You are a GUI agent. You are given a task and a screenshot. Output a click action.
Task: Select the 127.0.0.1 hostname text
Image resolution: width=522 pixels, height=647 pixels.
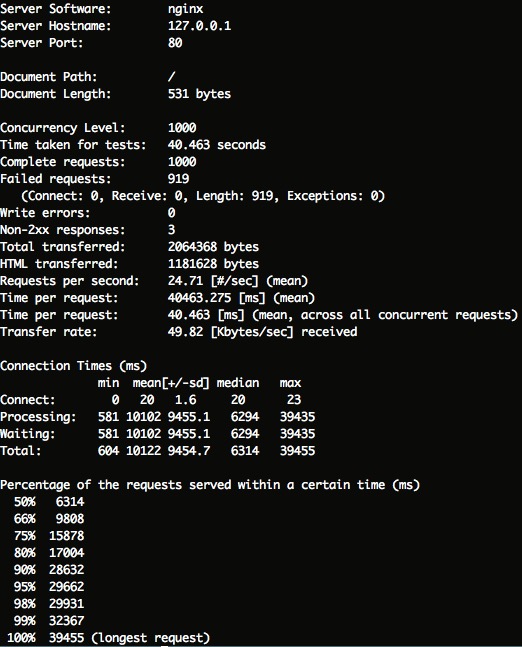coord(199,26)
